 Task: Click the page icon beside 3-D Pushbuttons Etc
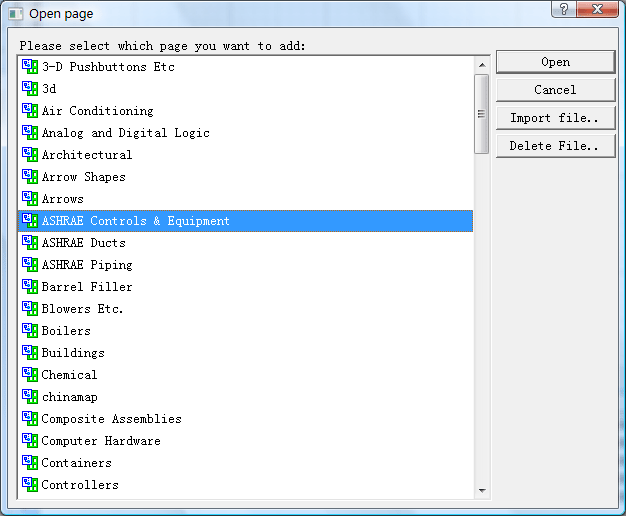tap(30, 66)
